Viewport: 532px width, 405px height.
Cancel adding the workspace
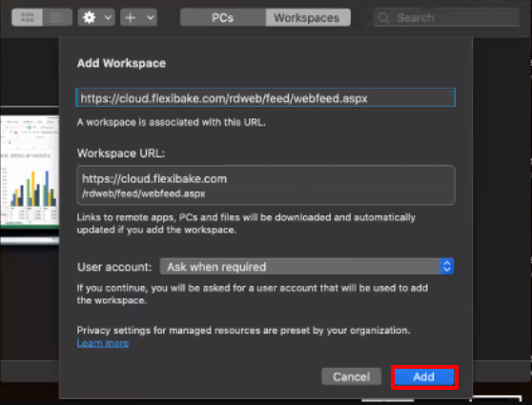tap(352, 376)
